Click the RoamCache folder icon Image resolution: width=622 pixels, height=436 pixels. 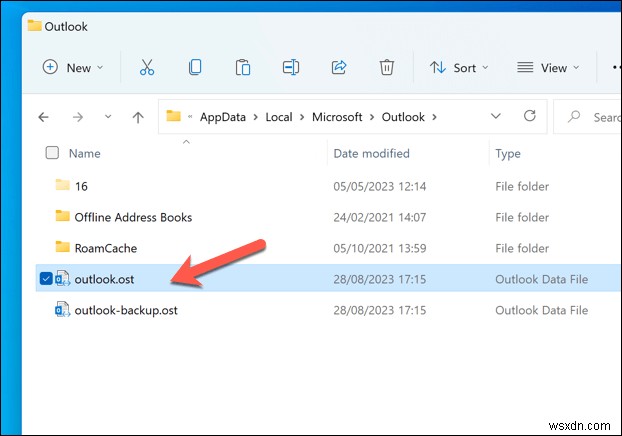62,246
